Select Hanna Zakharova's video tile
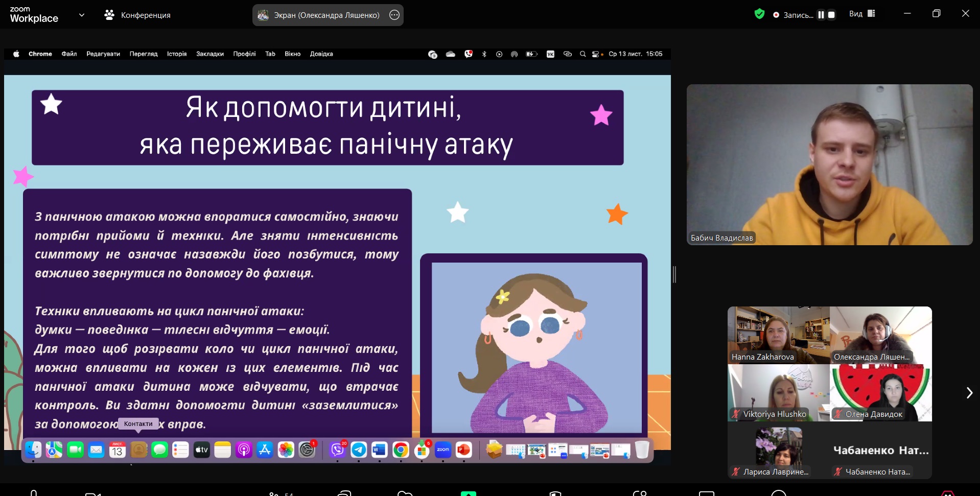This screenshot has height=496, width=980. click(x=778, y=335)
